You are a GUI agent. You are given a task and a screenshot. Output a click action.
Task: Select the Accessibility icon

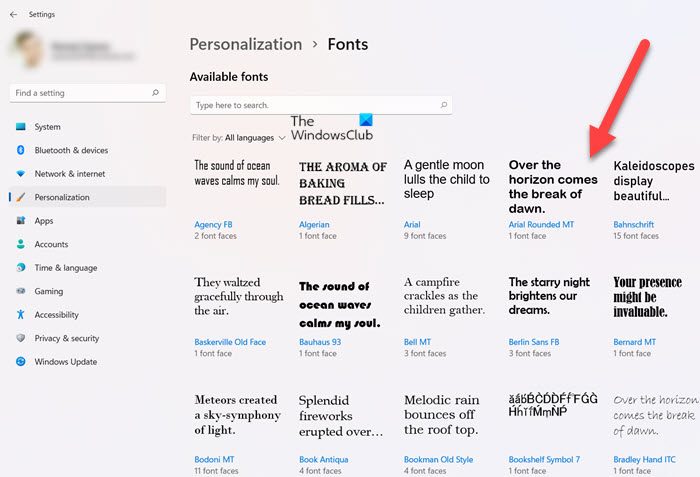coord(20,315)
